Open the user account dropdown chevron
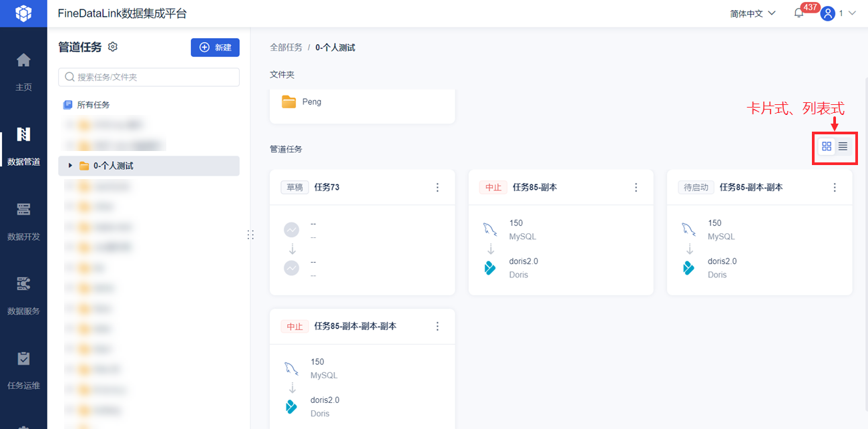Screen dimensions: 868x429 851,13
